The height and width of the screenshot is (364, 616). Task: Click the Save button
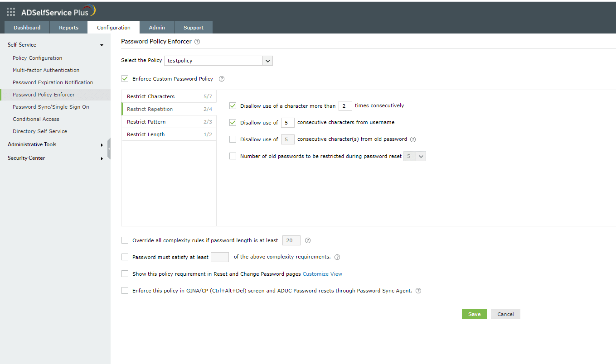(x=474, y=314)
